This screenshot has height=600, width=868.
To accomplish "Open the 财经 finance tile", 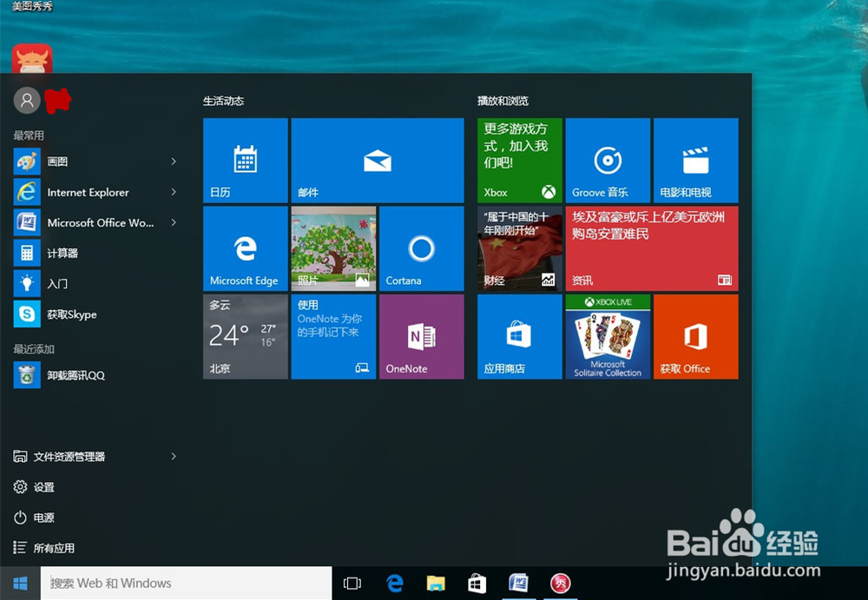I will [x=520, y=248].
